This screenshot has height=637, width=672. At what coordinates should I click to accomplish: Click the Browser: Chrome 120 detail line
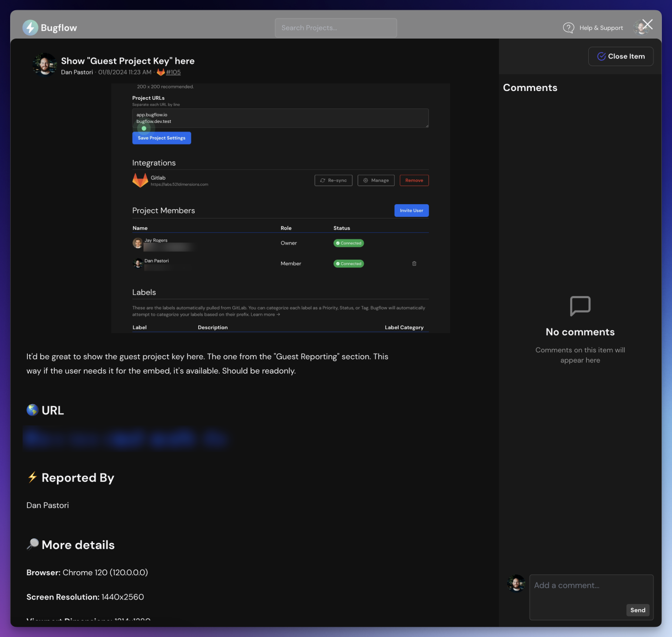coord(87,573)
